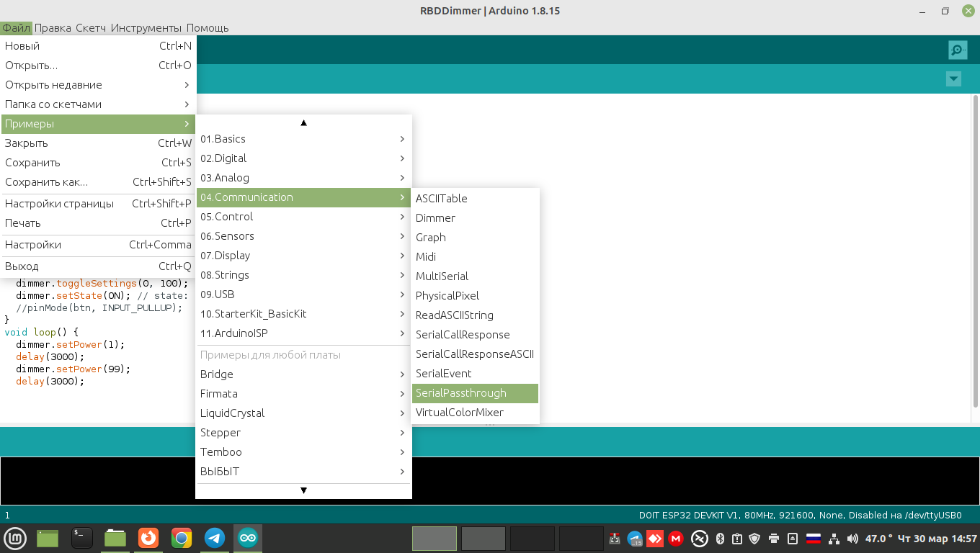The image size is (980, 553).
Task: Open the Помощь menu
Action: tap(208, 28)
